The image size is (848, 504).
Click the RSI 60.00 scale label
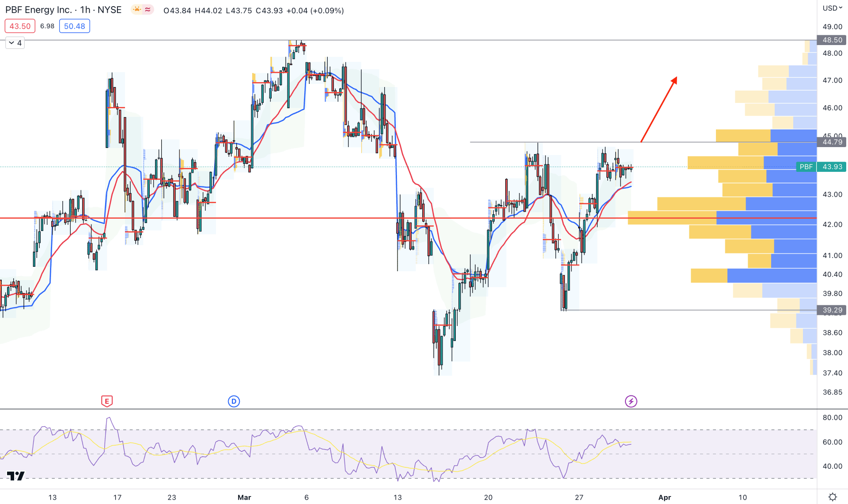coord(833,442)
